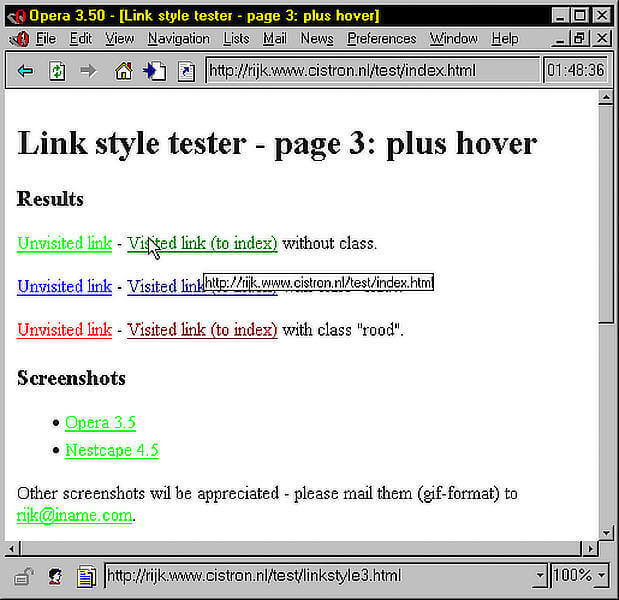Open the File menu
Viewport: 619px width, 600px height.
[x=46, y=39]
